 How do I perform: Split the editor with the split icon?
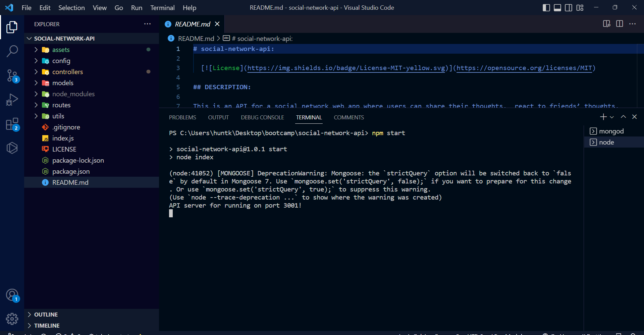click(x=619, y=24)
